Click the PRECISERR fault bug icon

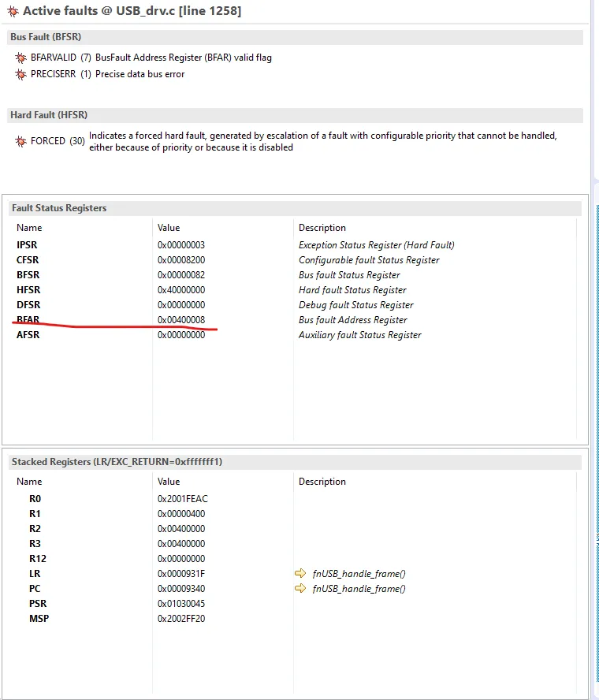(20, 74)
